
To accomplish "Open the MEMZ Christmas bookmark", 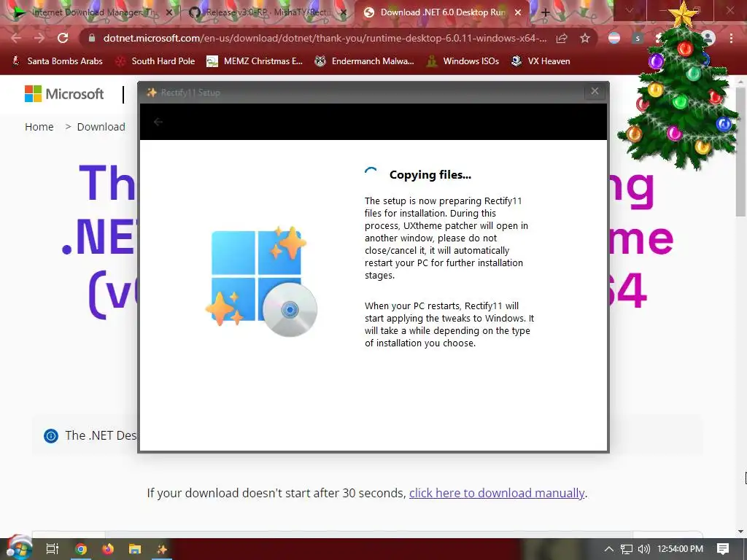I will (255, 61).
